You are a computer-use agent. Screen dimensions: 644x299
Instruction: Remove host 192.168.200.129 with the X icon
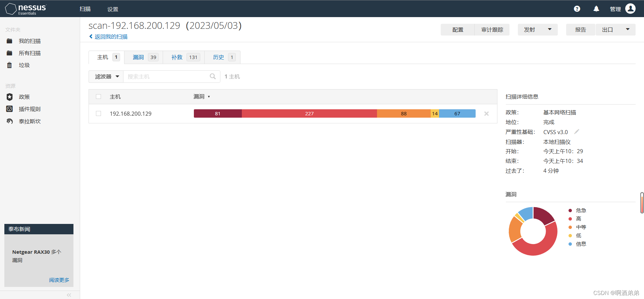click(x=486, y=114)
